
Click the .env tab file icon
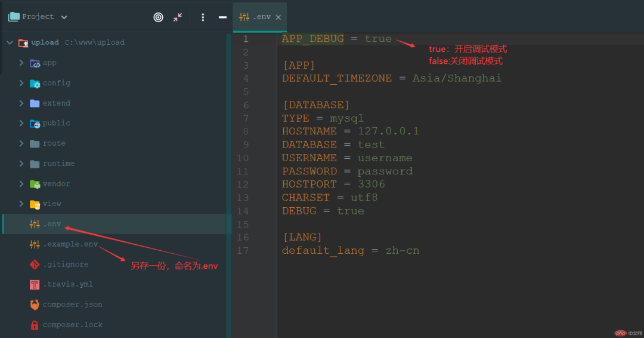click(x=244, y=17)
